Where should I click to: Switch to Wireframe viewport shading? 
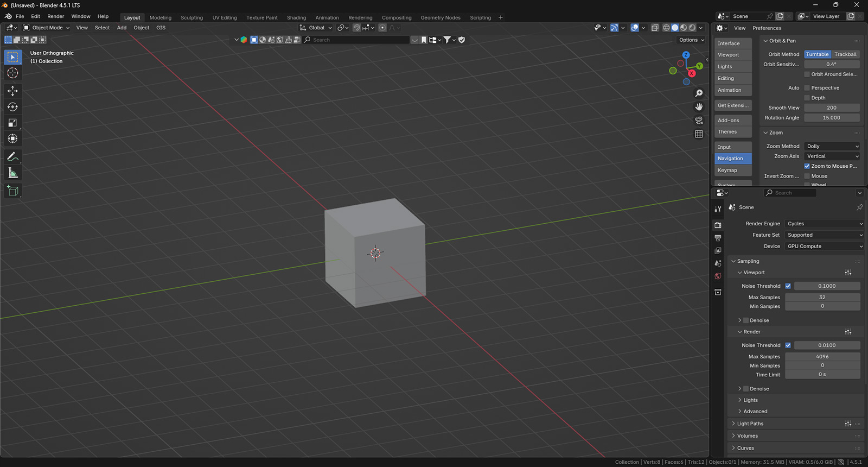coord(666,28)
